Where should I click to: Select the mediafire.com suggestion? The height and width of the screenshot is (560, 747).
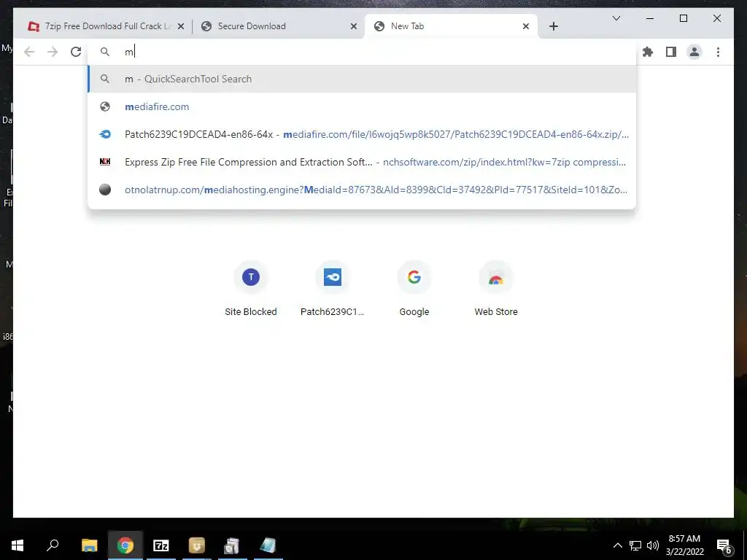[x=362, y=106]
